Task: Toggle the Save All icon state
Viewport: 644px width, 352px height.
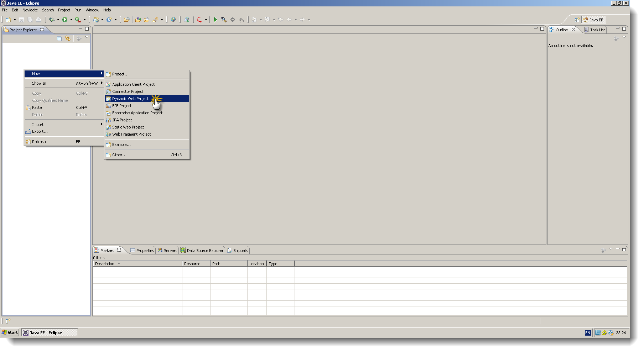Action: click(x=30, y=20)
